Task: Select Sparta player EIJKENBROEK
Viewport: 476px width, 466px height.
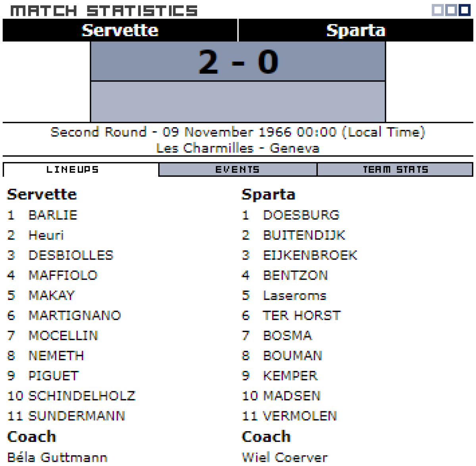Action: (310, 255)
